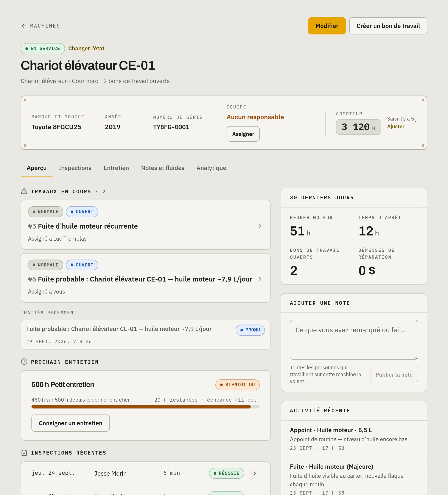
Task: Click the OUVERT badge on work order #5
Action: (82, 212)
